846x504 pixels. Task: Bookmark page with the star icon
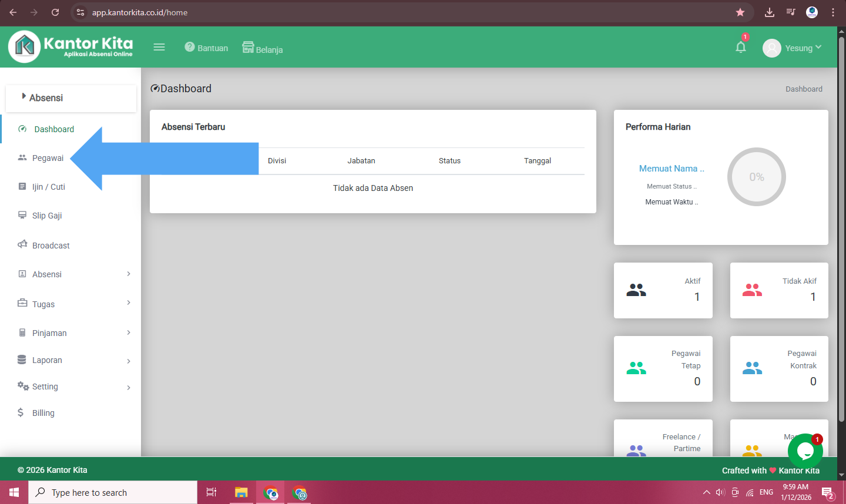pyautogui.click(x=740, y=12)
